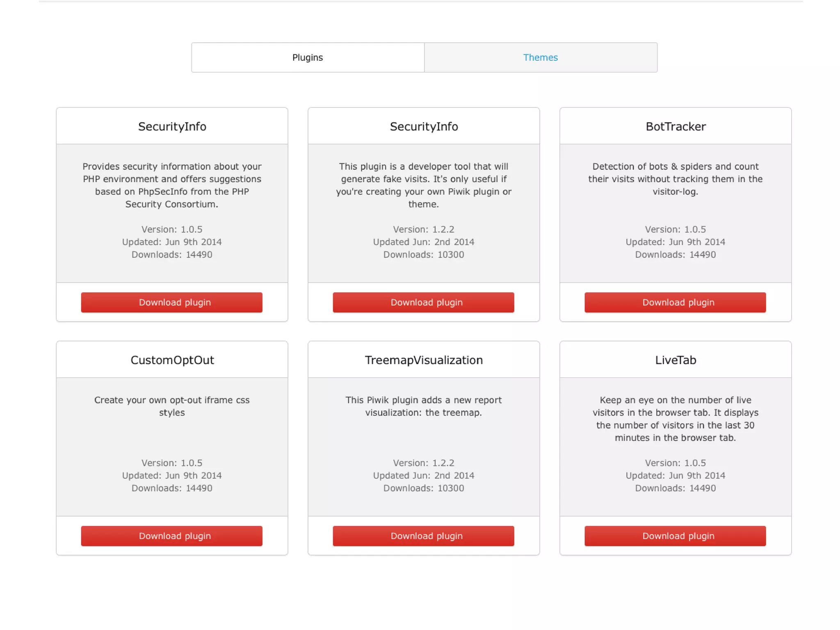Open the TreemapVisualization card title

424,360
